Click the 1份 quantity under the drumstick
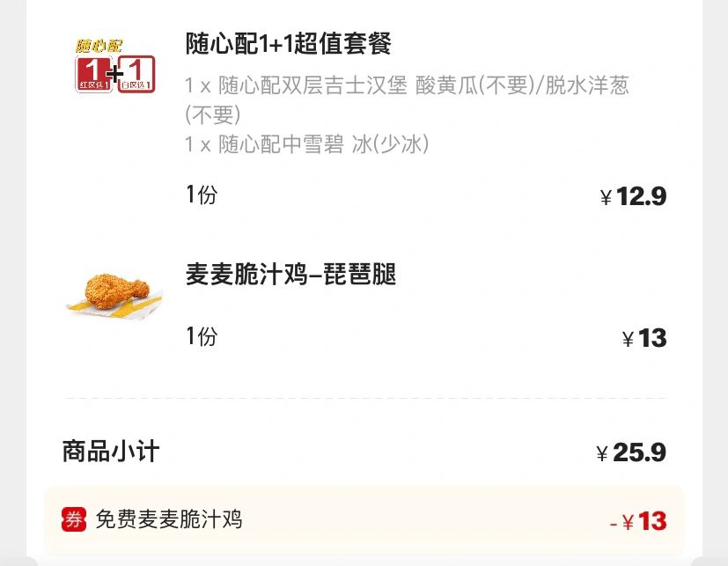Viewport: 728px width, 566px height. coord(202,336)
